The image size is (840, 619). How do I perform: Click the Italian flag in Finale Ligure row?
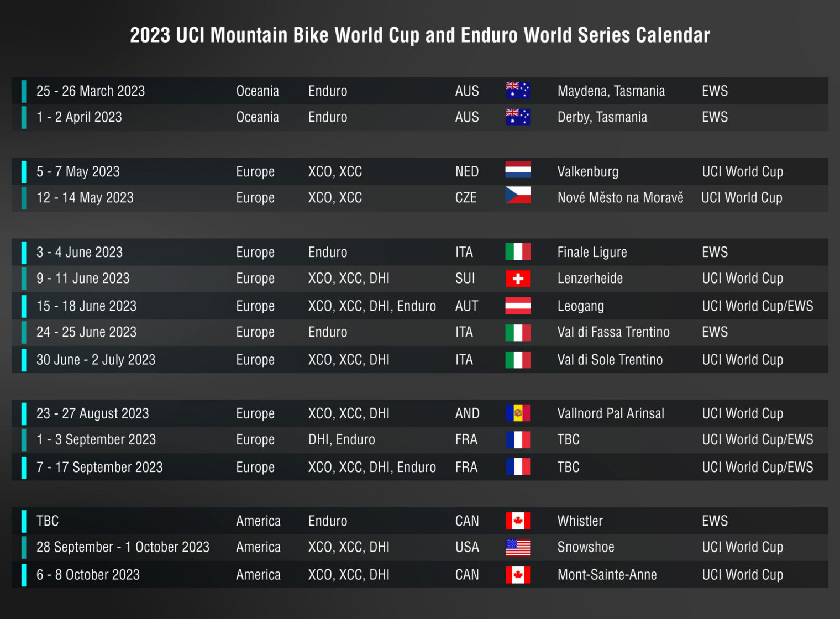pyautogui.click(x=518, y=252)
